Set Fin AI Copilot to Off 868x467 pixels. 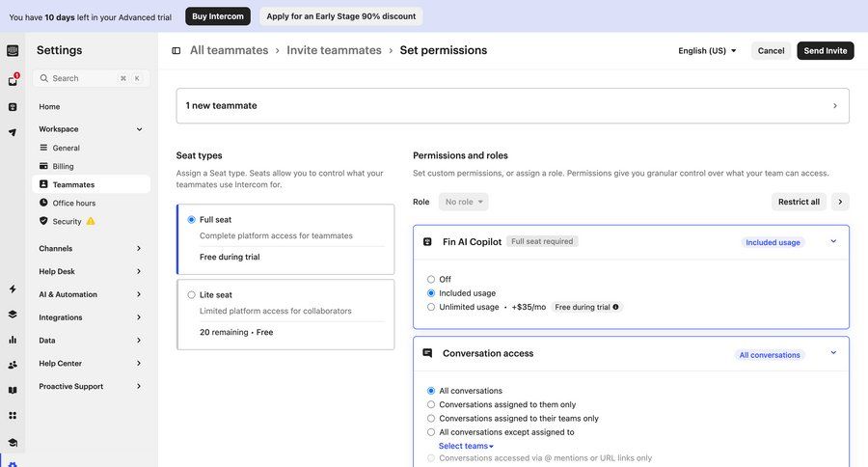431,279
